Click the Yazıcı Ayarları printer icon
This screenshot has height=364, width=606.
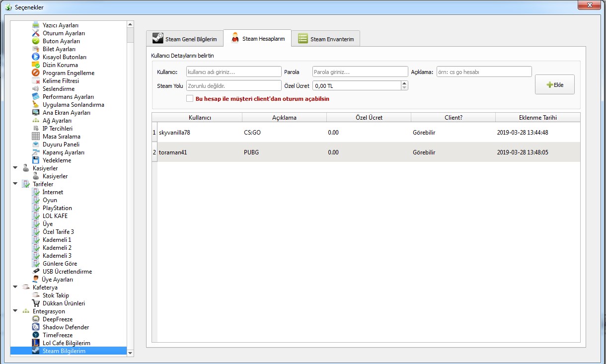[36, 25]
